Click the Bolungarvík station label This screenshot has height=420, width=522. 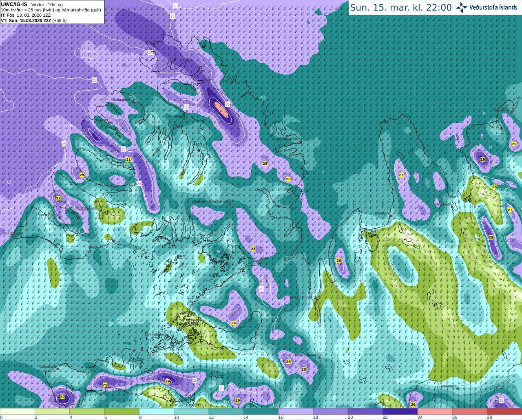pyautogui.click(x=122, y=99)
